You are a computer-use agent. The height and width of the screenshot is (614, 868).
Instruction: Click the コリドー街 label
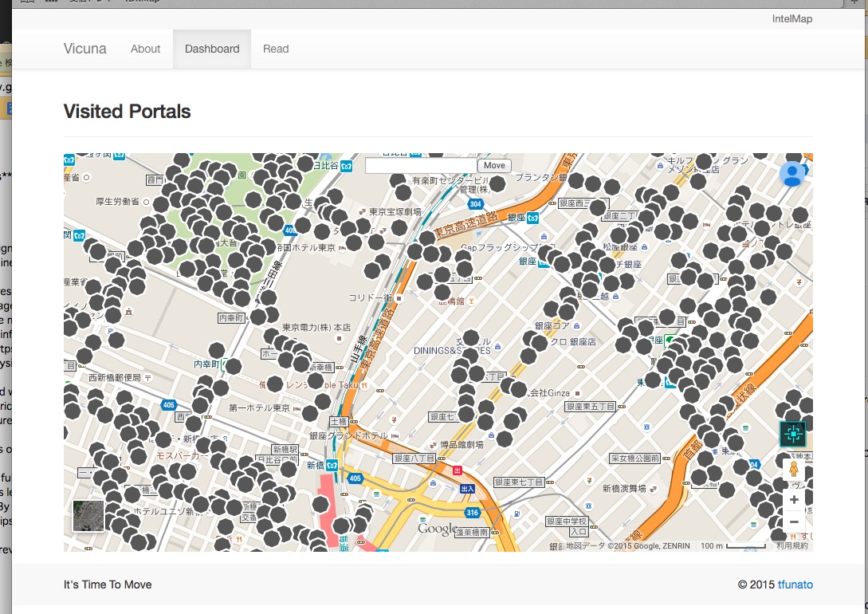[x=370, y=298]
